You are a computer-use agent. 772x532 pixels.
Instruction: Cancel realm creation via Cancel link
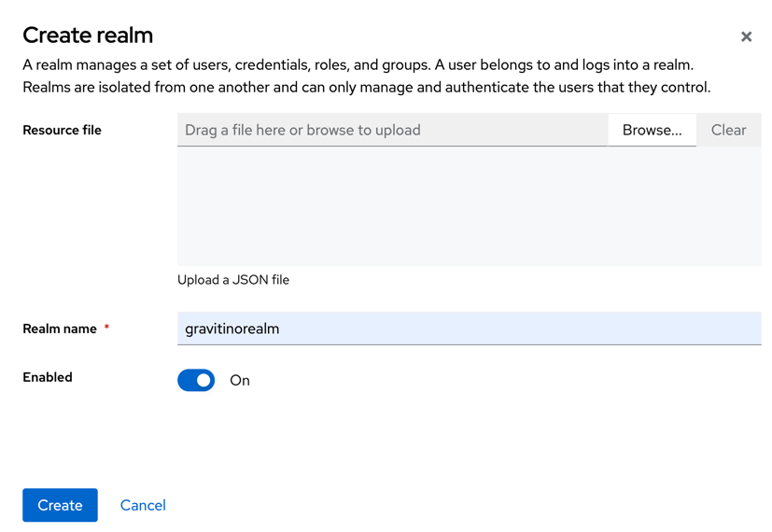click(143, 505)
